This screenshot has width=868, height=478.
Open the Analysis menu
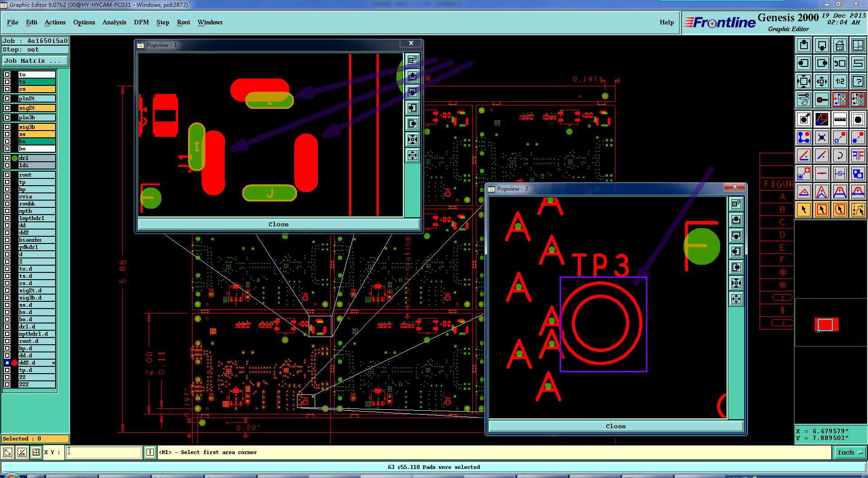[114, 22]
